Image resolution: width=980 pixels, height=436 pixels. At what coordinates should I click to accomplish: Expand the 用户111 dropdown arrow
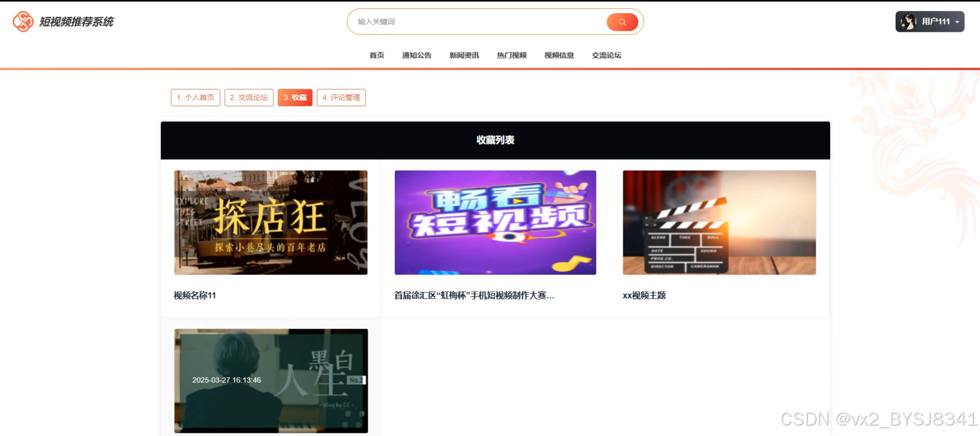(957, 22)
